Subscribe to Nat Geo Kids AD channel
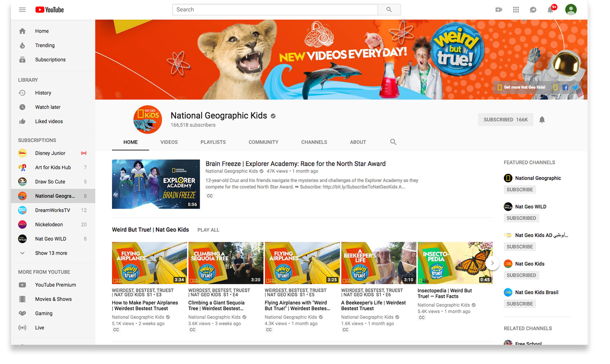 pyautogui.click(x=519, y=247)
